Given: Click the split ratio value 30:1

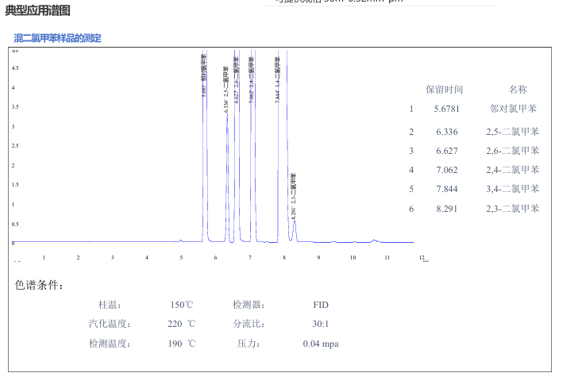Looking at the screenshot, I should (321, 324).
